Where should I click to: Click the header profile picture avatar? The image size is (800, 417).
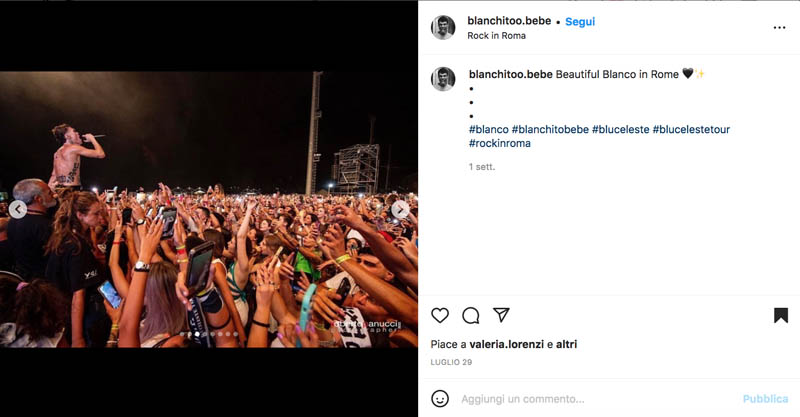click(x=443, y=28)
